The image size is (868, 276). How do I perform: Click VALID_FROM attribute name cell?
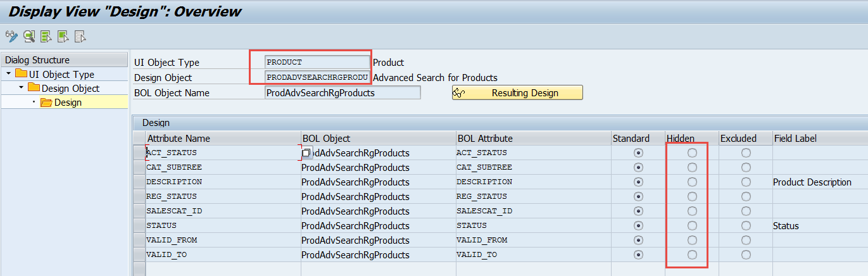[223, 240]
